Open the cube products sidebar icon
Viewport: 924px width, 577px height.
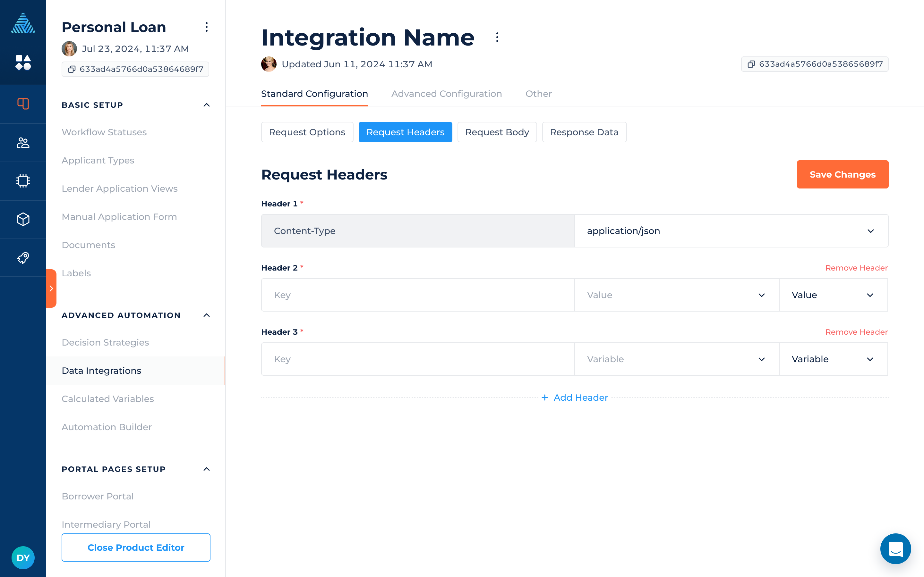click(23, 220)
